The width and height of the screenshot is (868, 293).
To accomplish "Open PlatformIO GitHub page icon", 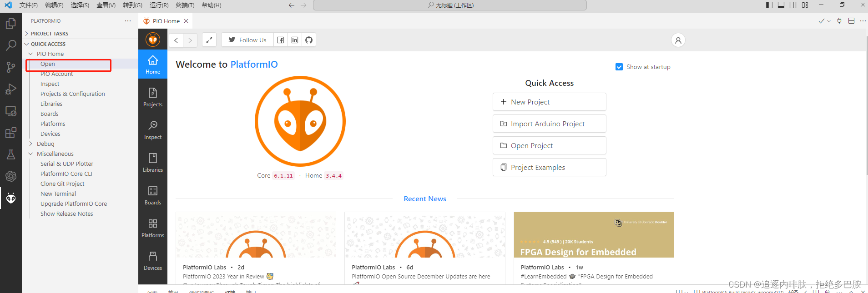I will coord(309,40).
